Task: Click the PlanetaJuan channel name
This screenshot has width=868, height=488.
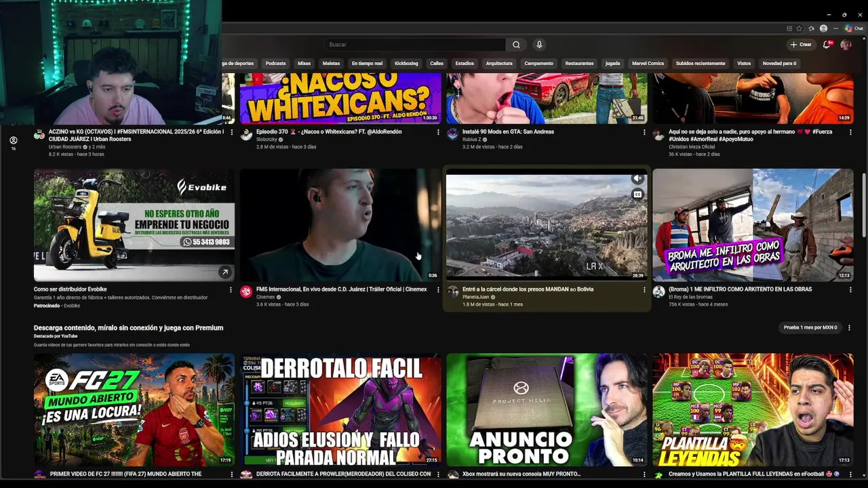Action: point(475,297)
